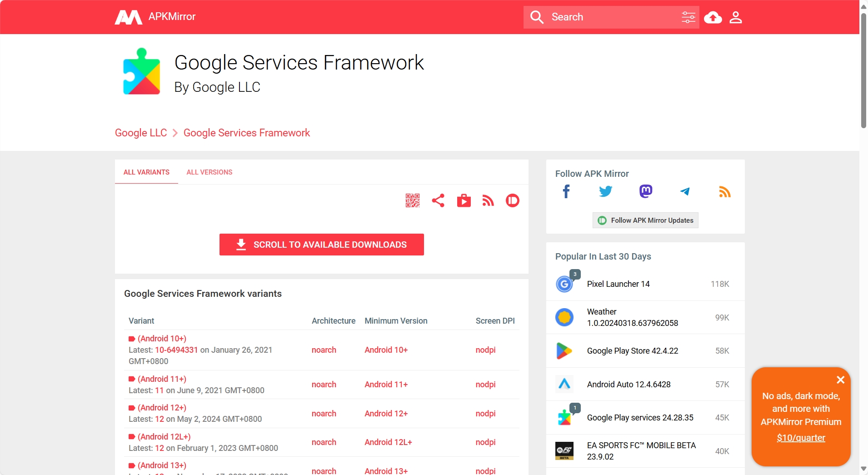Click Follow APK Mirror Updates button
The image size is (868, 475).
[645, 220]
